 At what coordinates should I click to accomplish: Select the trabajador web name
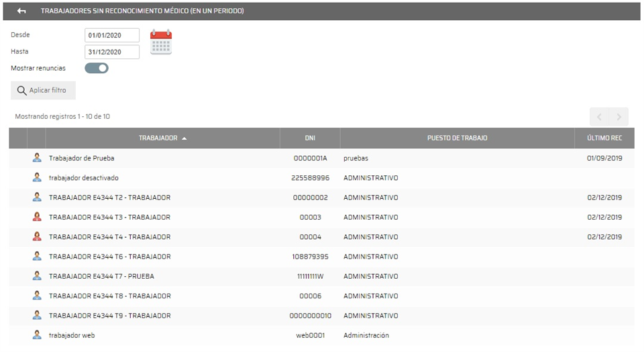(x=72, y=336)
